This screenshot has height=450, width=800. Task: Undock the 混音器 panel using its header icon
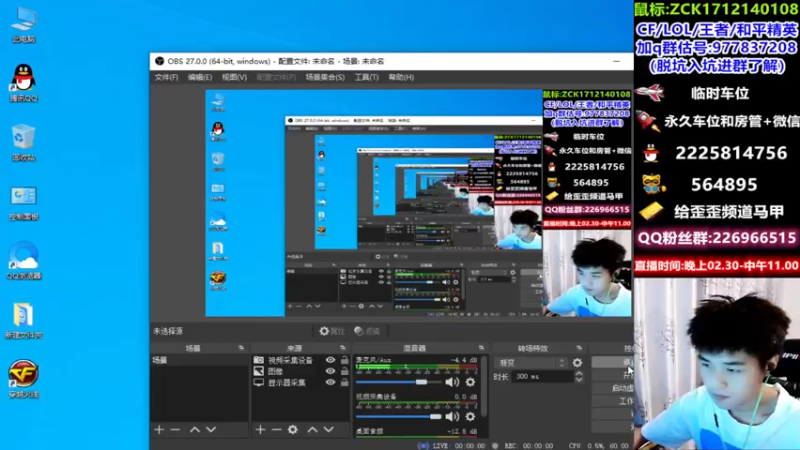pos(481,348)
